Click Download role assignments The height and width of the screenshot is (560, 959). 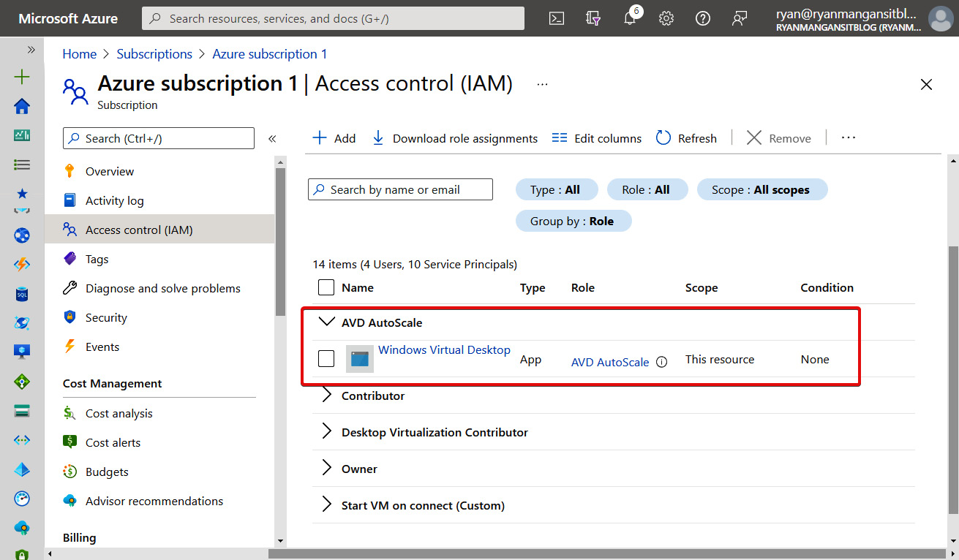[x=455, y=138]
